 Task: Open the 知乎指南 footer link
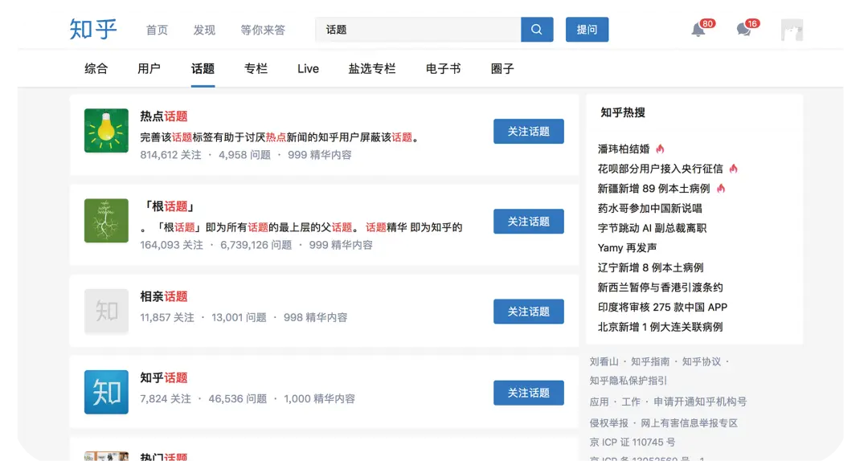click(650, 362)
